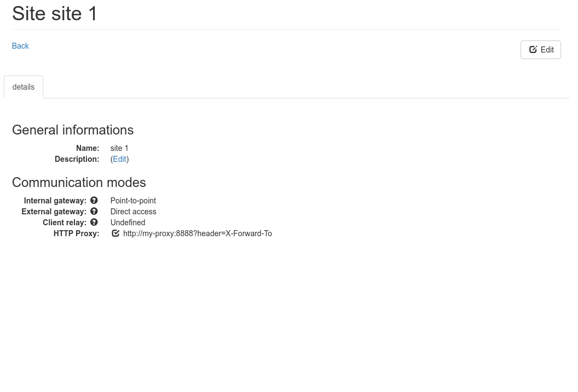This screenshot has width=578, height=392.
Task: Click the 'Site site 1' page heading
Action: [x=55, y=14]
